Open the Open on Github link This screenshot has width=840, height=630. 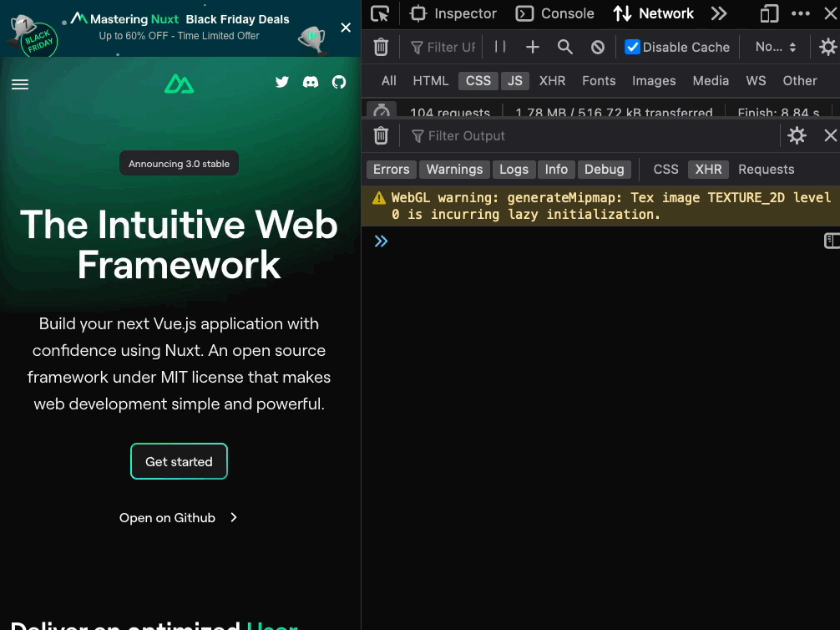(179, 518)
